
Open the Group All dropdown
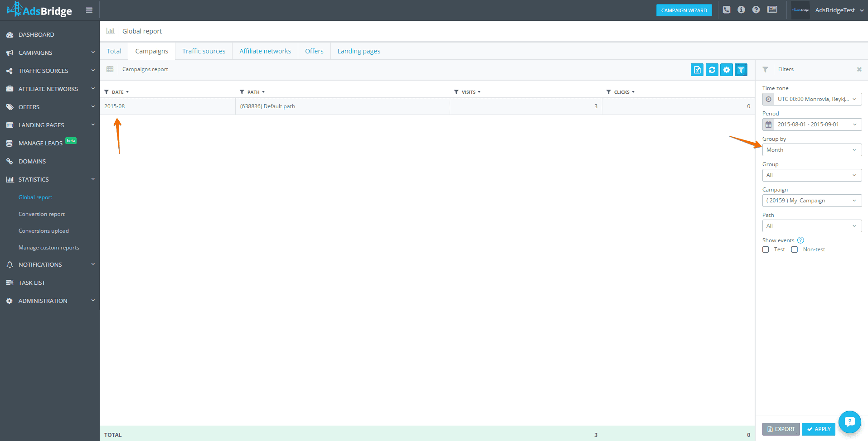812,175
